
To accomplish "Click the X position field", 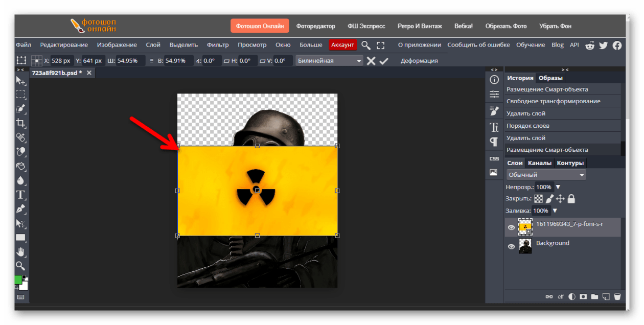I will click(61, 61).
